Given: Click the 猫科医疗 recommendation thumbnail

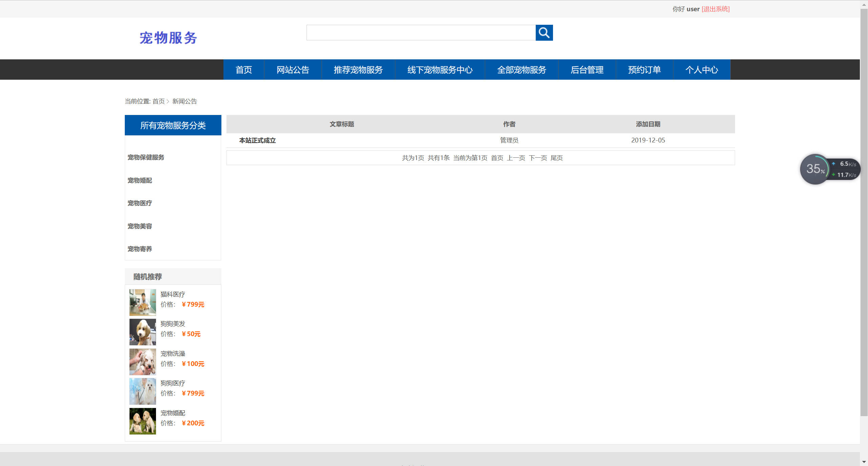Looking at the screenshot, I should point(142,302).
